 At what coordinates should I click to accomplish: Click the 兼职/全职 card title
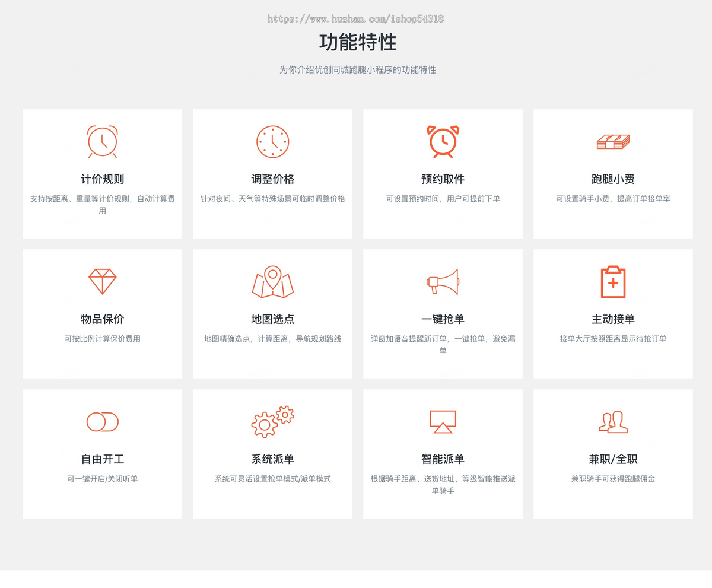[x=613, y=459]
